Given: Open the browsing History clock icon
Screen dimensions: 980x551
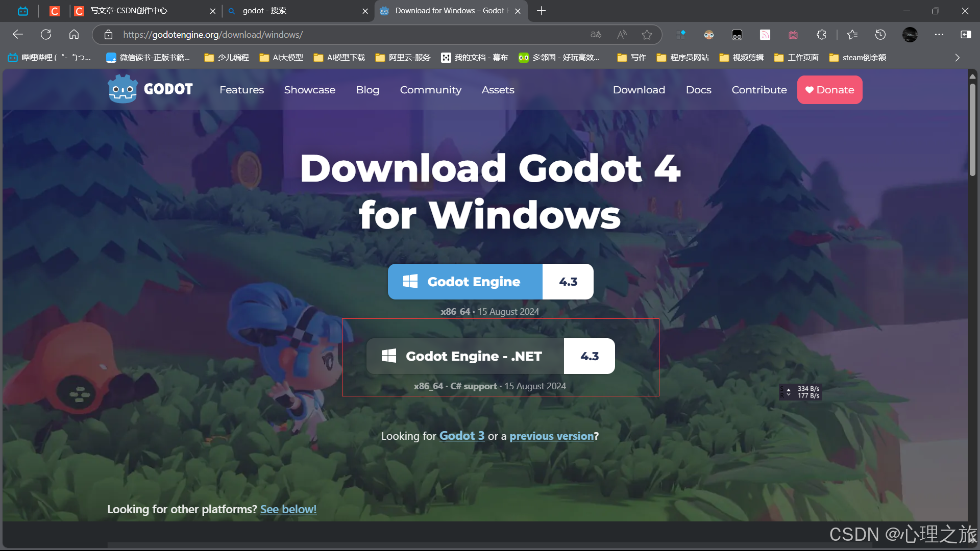Looking at the screenshot, I should [880, 34].
